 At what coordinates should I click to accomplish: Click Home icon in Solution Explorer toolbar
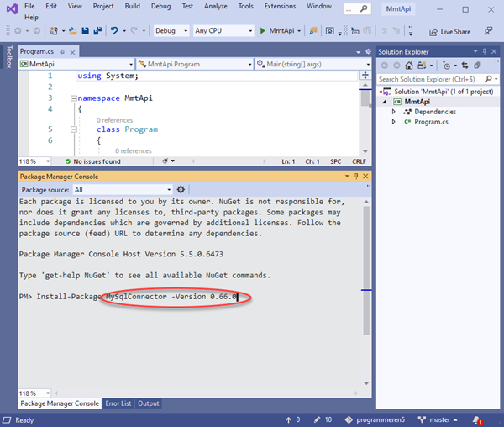pyautogui.click(x=409, y=66)
